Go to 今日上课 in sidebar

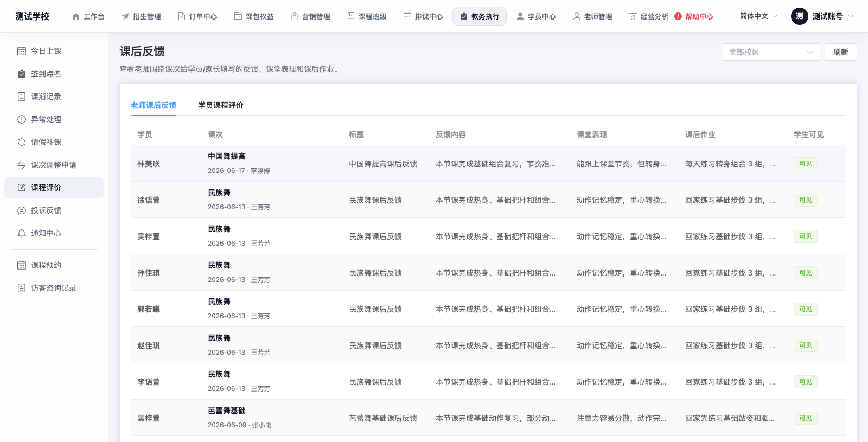point(54,51)
